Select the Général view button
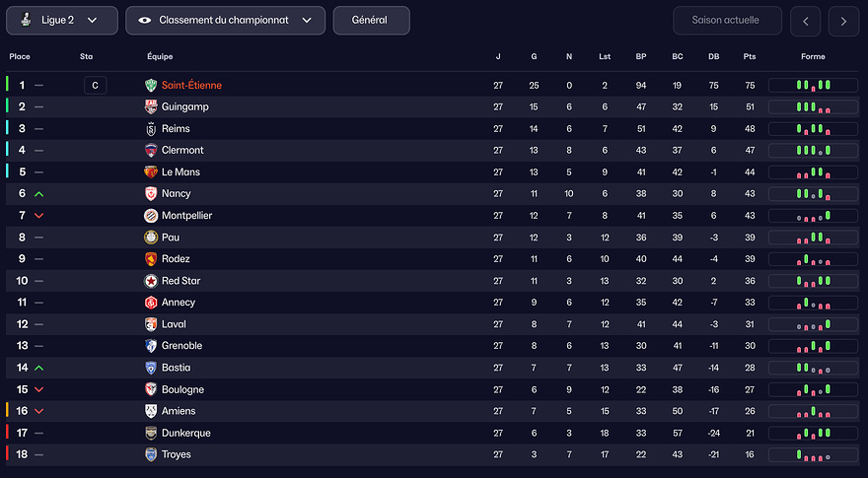Screen dimensions: 868x478 [x=371, y=20]
